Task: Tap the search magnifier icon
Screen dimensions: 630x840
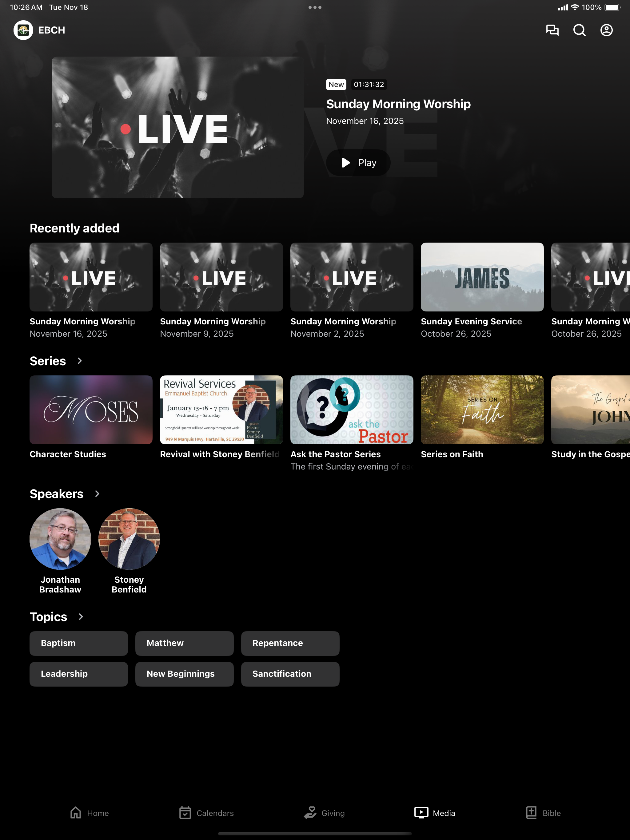Action: pyautogui.click(x=579, y=30)
